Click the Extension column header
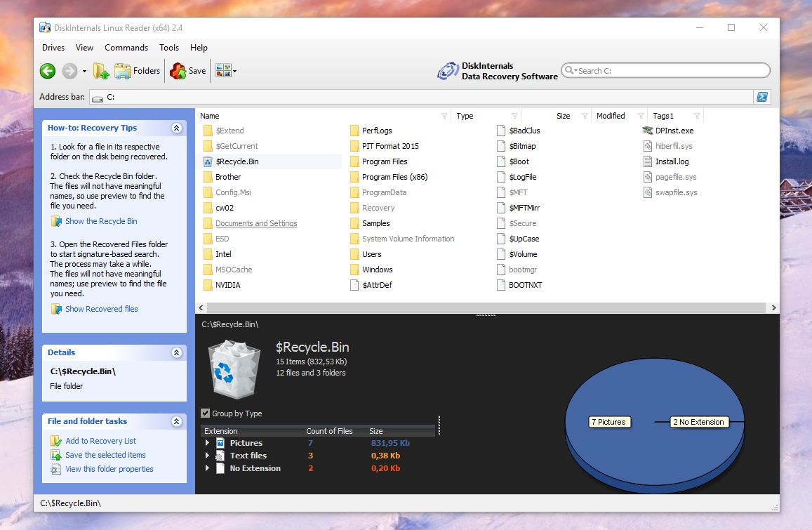 click(x=220, y=431)
